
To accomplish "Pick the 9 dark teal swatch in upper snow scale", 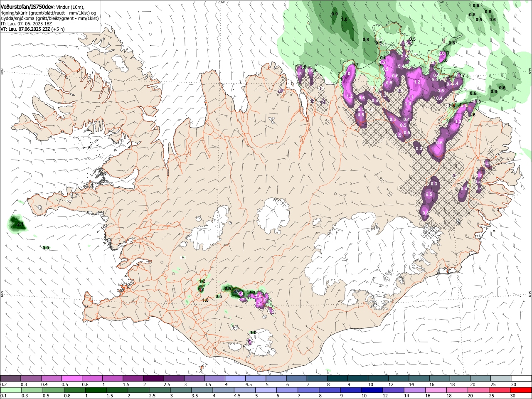I will click(357, 379).
